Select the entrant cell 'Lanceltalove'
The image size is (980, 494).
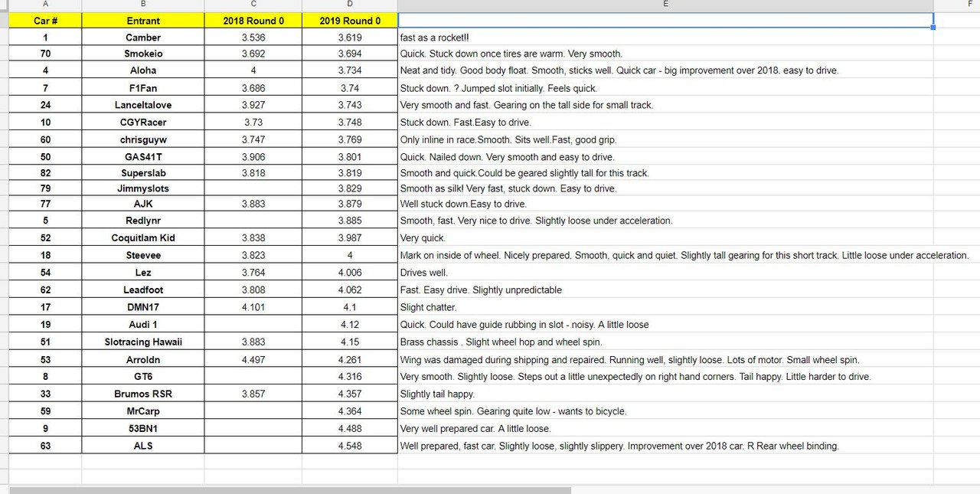click(143, 105)
